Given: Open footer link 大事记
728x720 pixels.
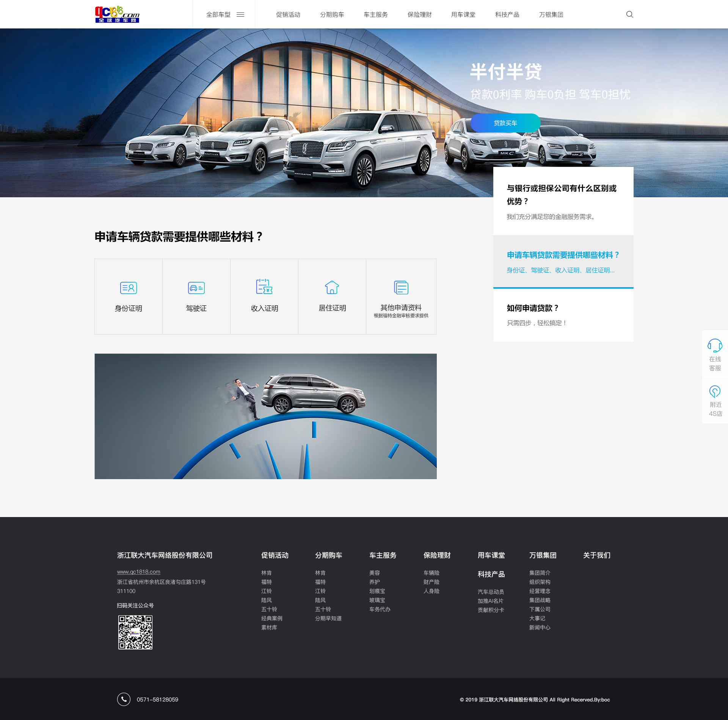Looking at the screenshot, I should 537,618.
